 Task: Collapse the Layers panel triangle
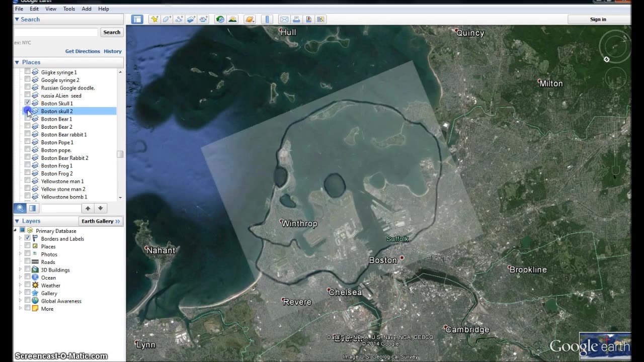point(17,221)
